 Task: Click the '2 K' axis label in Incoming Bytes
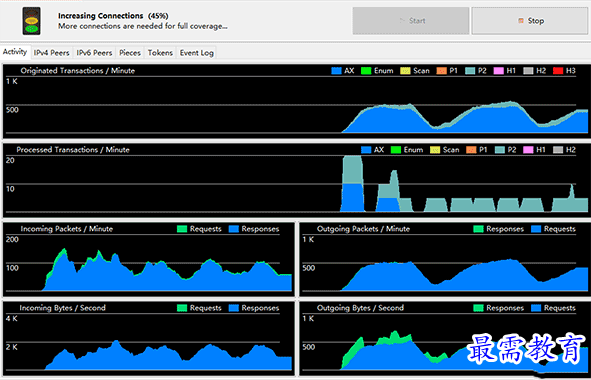(11, 347)
